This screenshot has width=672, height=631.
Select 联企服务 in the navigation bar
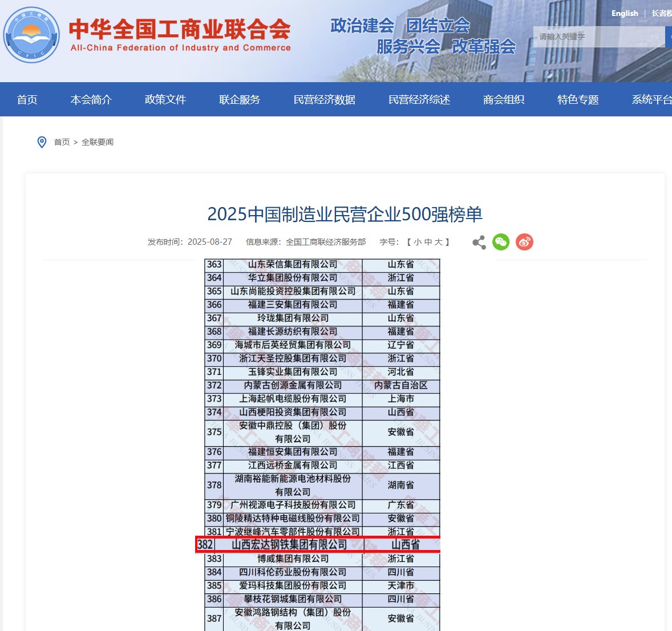pos(240,100)
